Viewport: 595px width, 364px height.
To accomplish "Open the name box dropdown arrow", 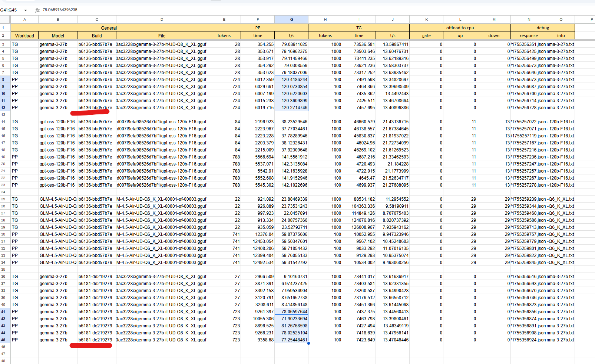I will (26, 10).
